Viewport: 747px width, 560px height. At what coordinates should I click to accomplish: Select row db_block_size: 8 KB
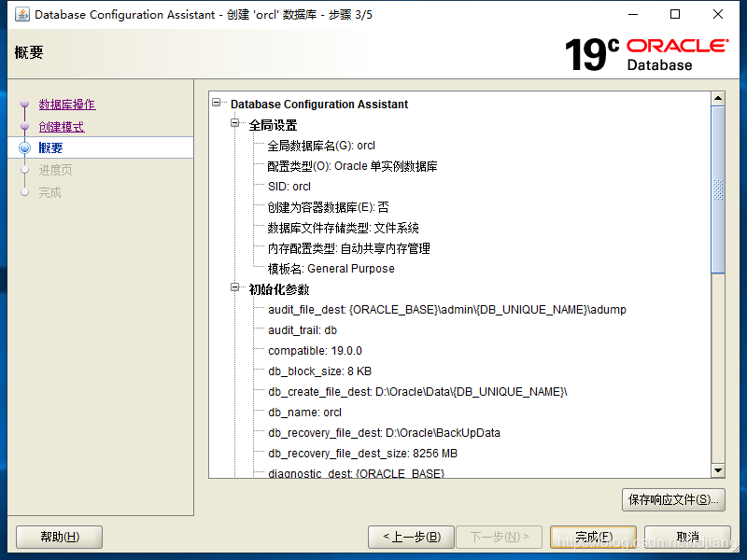click(x=319, y=371)
